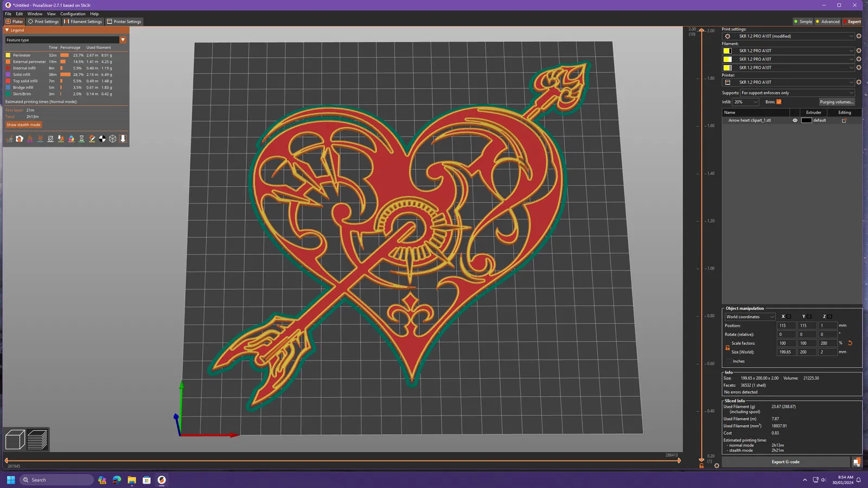Switch to Advanced mode
This screenshot has height=488, width=868.
[827, 22]
